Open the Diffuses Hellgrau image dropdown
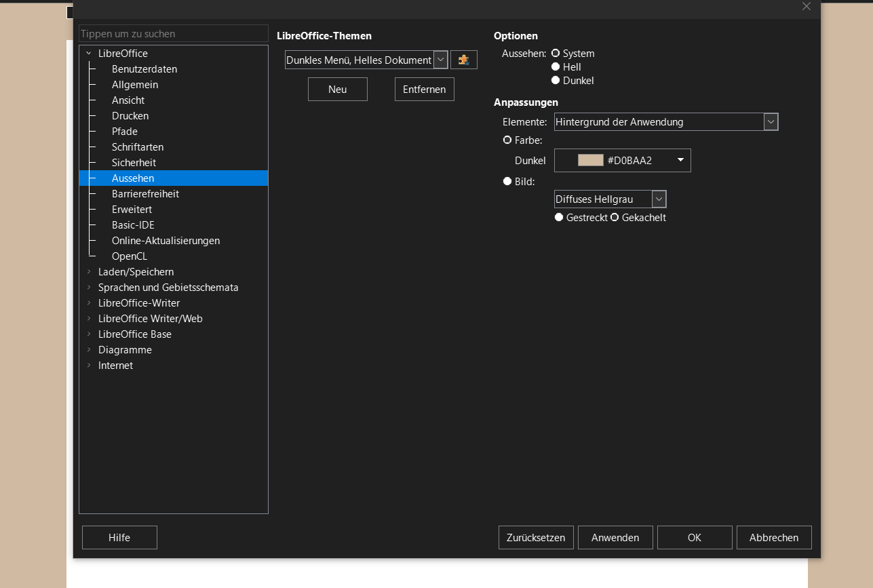The height and width of the screenshot is (588, 873). (659, 199)
